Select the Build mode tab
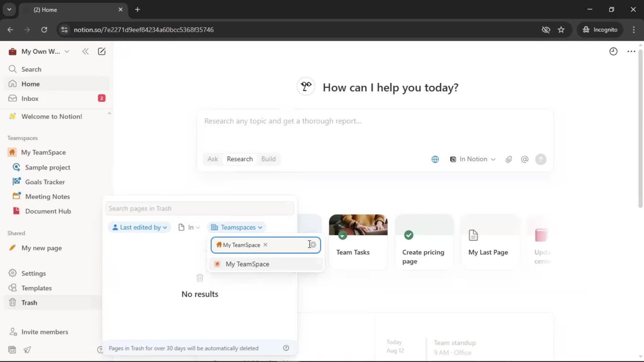 coord(268,159)
